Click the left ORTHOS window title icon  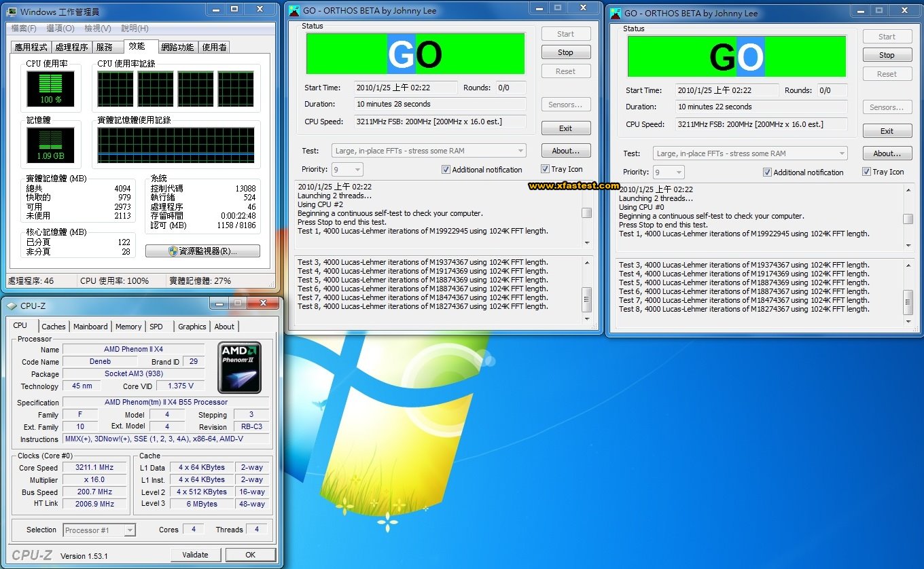[294, 11]
